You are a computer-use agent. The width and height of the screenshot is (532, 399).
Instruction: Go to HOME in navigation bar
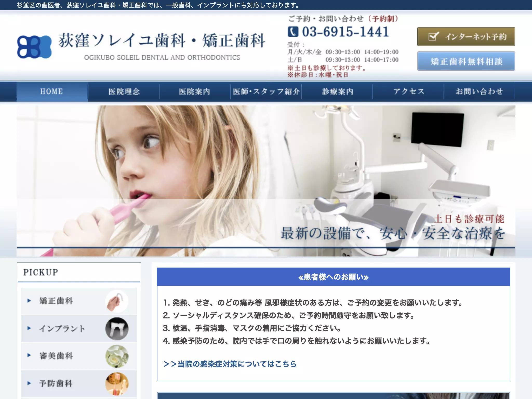(52, 91)
